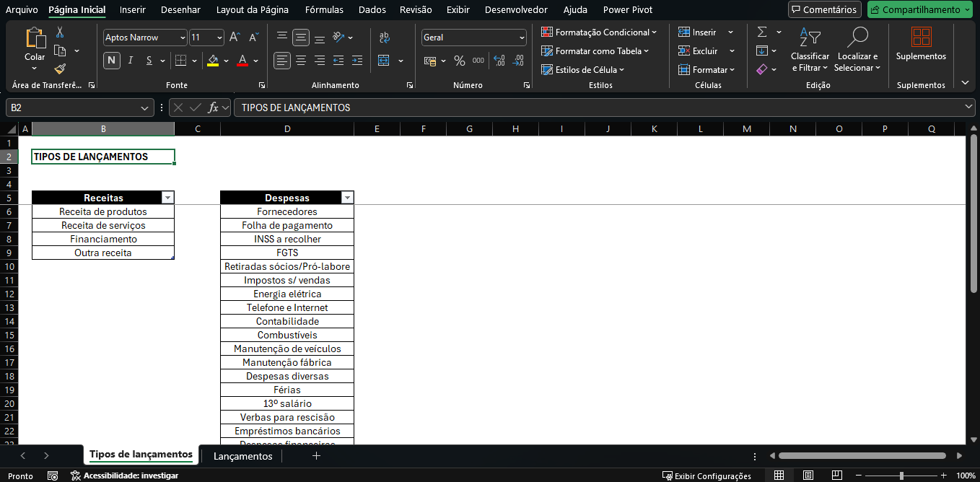Open the Geral number format dropdown
This screenshot has width=980, height=482.
(x=522, y=38)
